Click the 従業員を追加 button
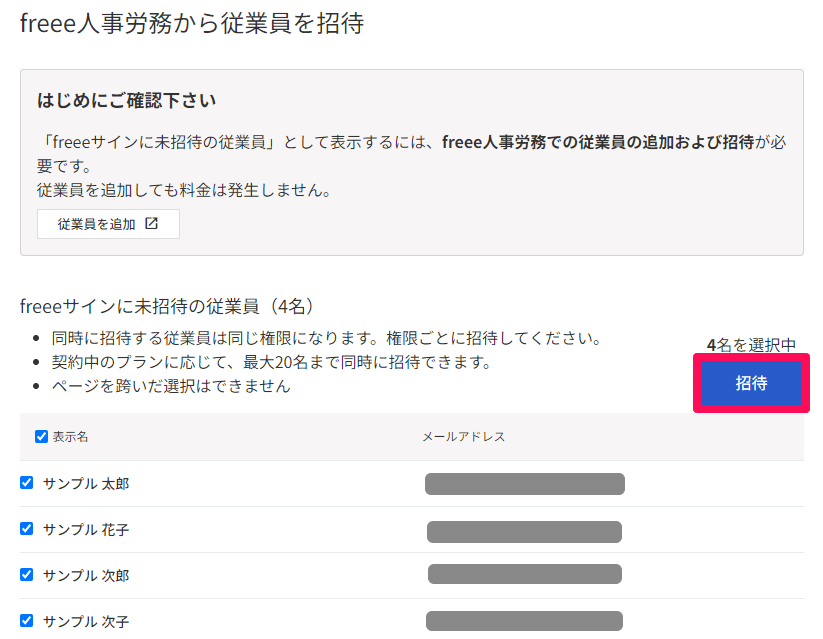 point(107,224)
